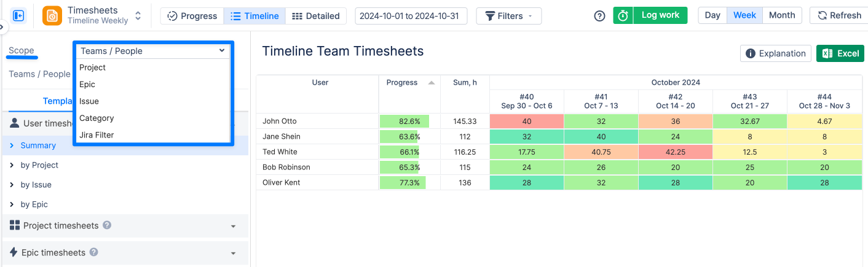Click the date range input field
This screenshot has width=868, height=267.
411,16
